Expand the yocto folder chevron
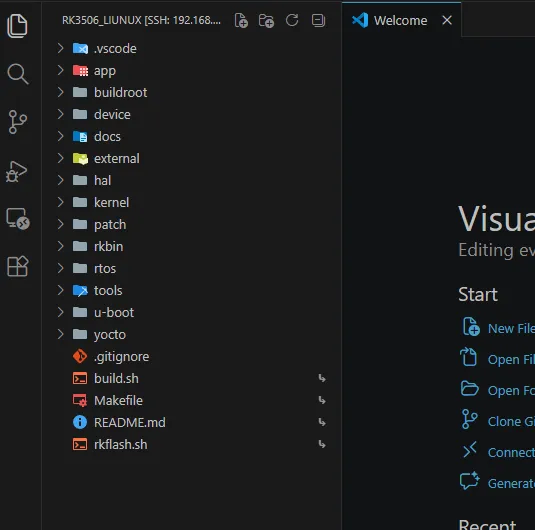Screen dimensions: 535x530 (x=60, y=334)
